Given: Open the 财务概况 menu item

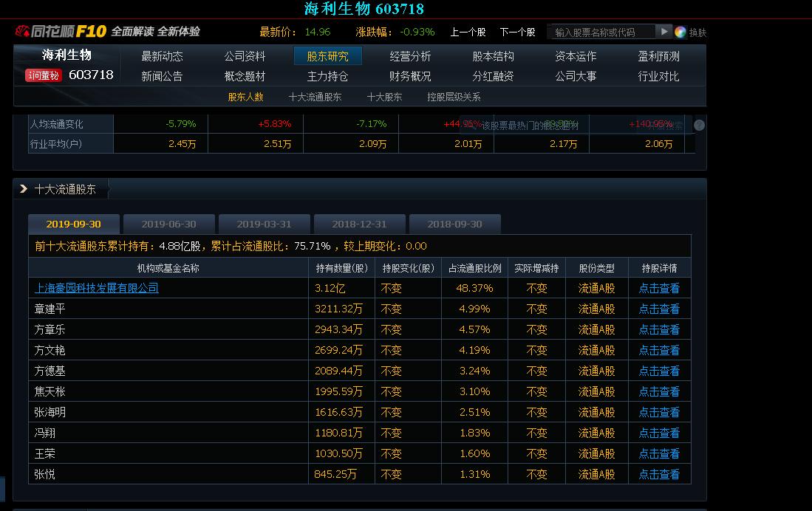Looking at the screenshot, I should pyautogui.click(x=410, y=76).
